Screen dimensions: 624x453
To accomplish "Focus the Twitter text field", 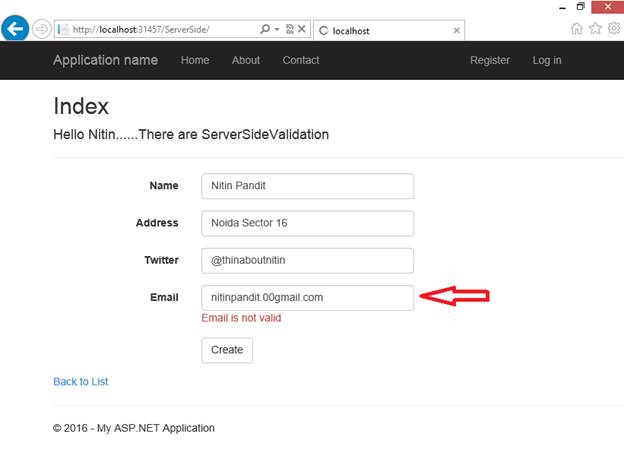I will click(307, 260).
